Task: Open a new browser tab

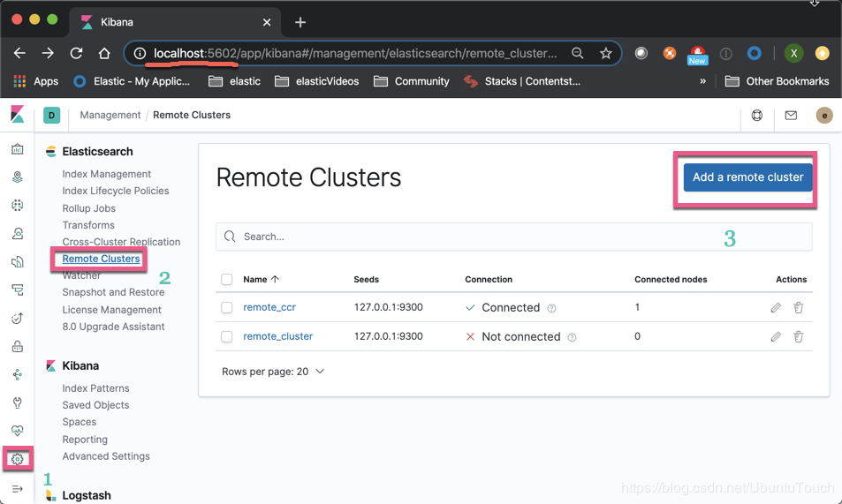Action: coord(300,22)
